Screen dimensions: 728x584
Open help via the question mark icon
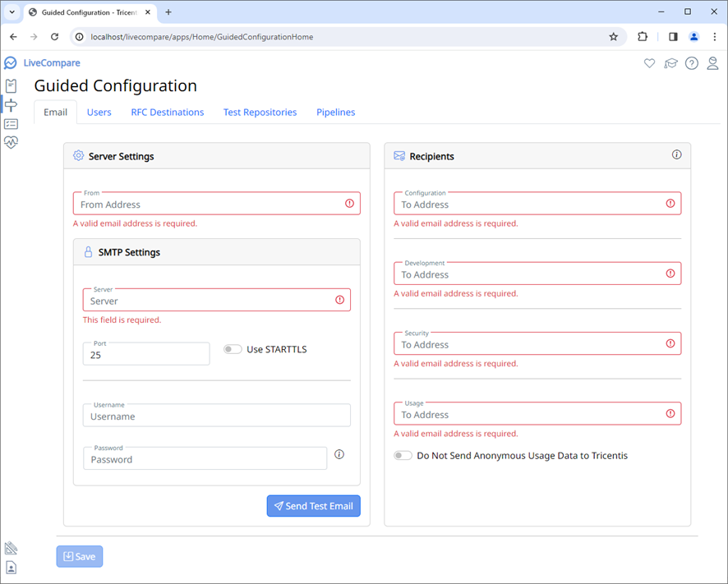691,63
